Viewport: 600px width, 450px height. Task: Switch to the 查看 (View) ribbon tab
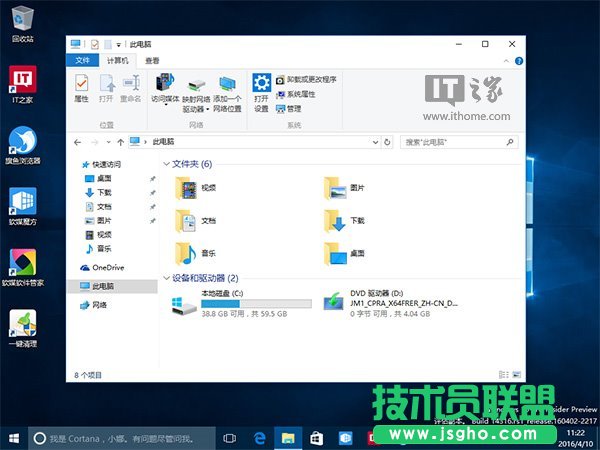tap(152, 60)
